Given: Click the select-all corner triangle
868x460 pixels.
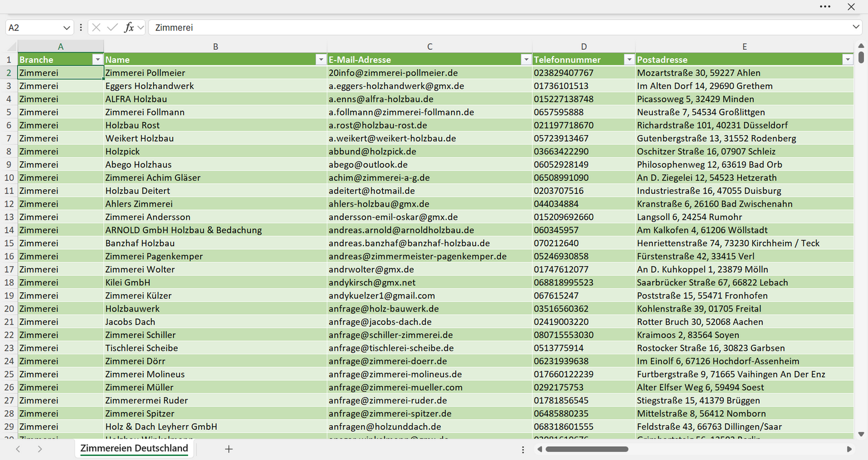Looking at the screenshot, I should tap(11, 47).
